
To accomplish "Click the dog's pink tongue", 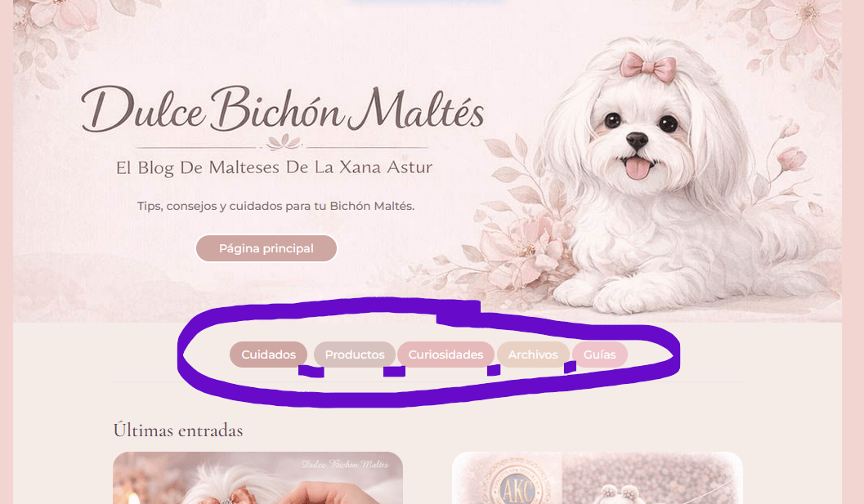I will [x=638, y=168].
